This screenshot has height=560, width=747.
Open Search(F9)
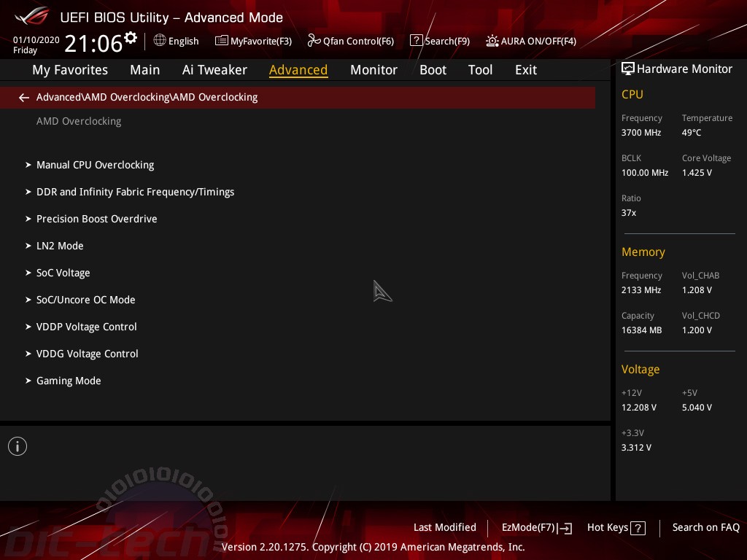pos(440,41)
